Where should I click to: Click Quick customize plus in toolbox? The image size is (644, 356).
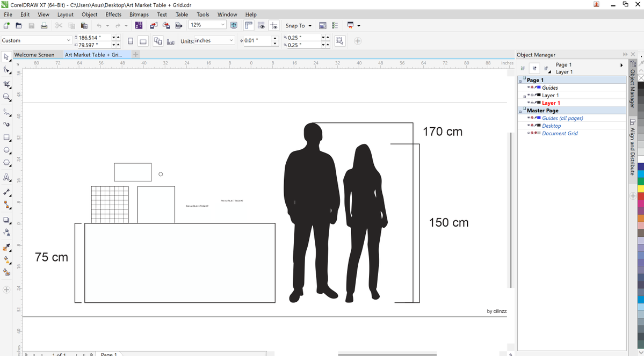tap(6, 289)
